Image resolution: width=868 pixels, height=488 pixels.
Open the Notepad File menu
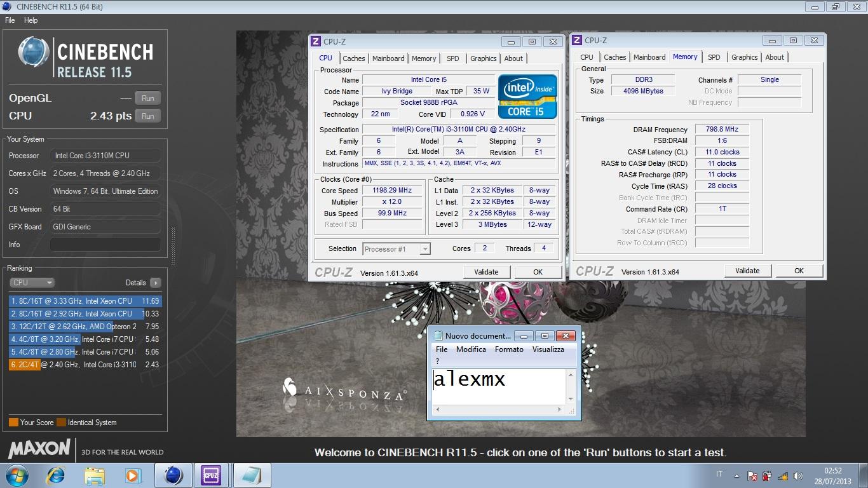[x=442, y=349]
